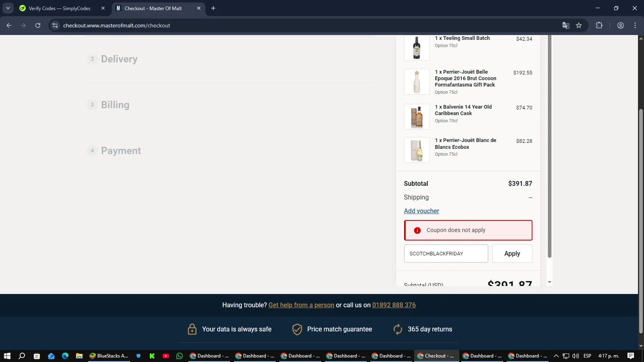
Task: Click the padlock data safe icon
Action: [192, 329]
